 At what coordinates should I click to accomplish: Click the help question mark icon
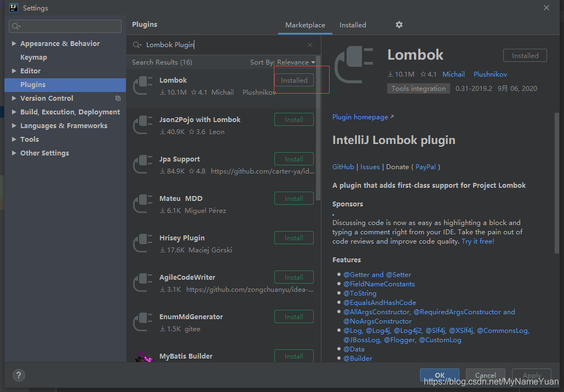19,375
